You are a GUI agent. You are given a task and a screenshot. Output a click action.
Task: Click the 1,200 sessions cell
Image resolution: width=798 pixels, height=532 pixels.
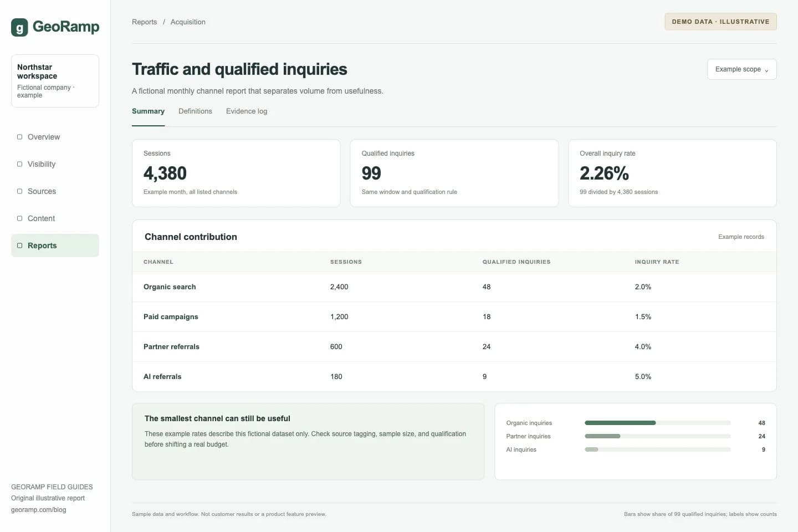coord(339,317)
